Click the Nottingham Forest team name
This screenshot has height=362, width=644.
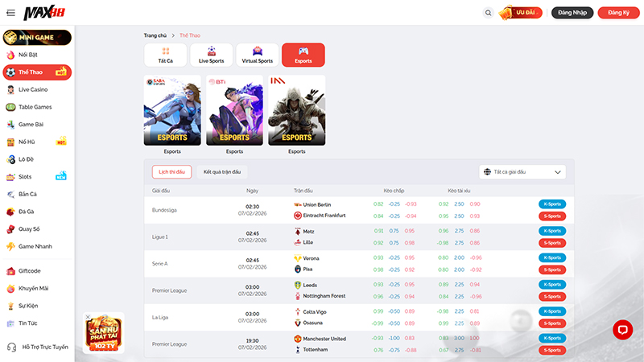coord(324,296)
